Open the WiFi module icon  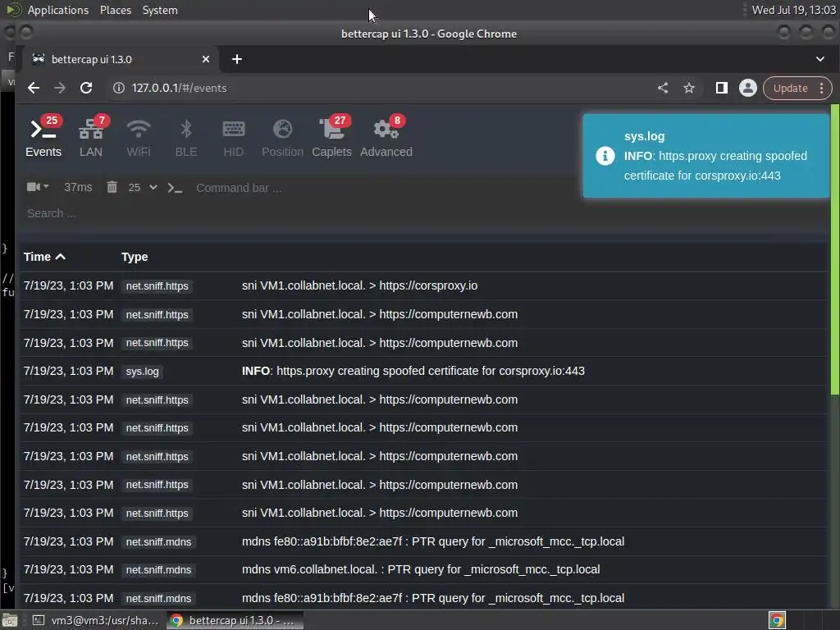138,137
